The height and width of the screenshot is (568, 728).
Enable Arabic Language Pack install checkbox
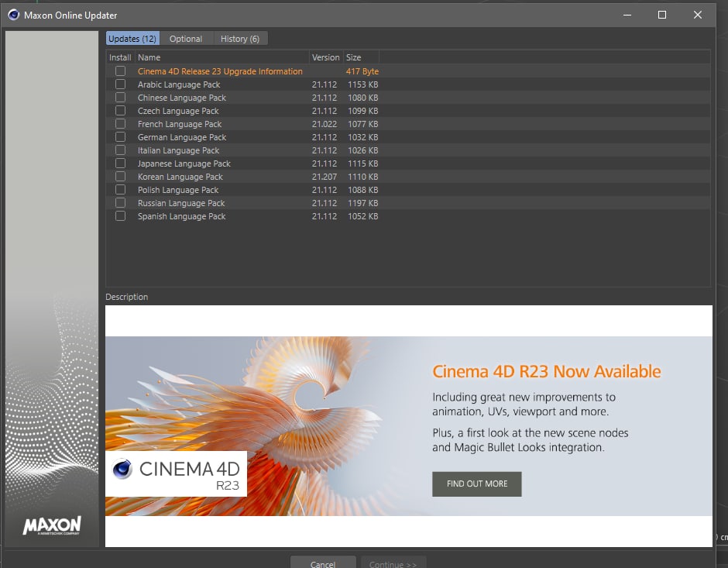(x=120, y=84)
